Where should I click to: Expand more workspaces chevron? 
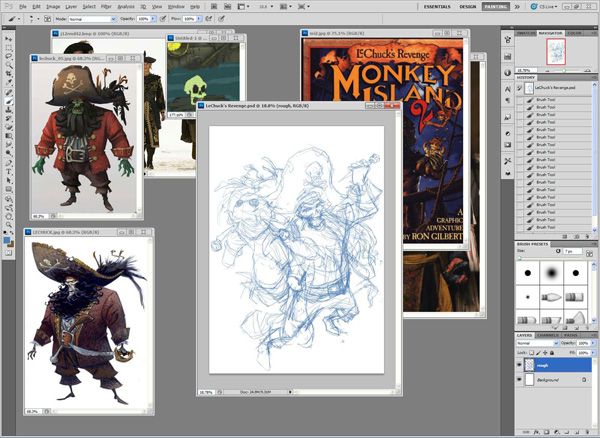click(x=517, y=7)
